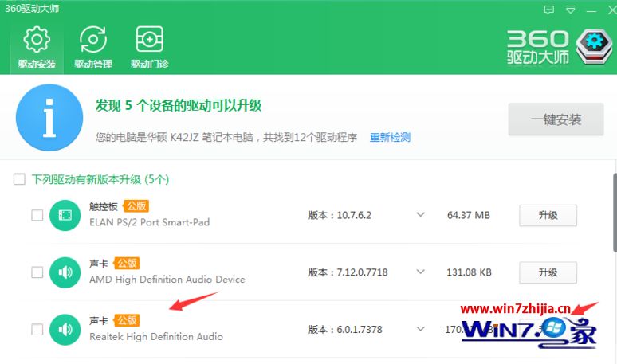
Task: Click the text ELAN PS/2 Port Smart-Pad
Action: tap(150, 222)
